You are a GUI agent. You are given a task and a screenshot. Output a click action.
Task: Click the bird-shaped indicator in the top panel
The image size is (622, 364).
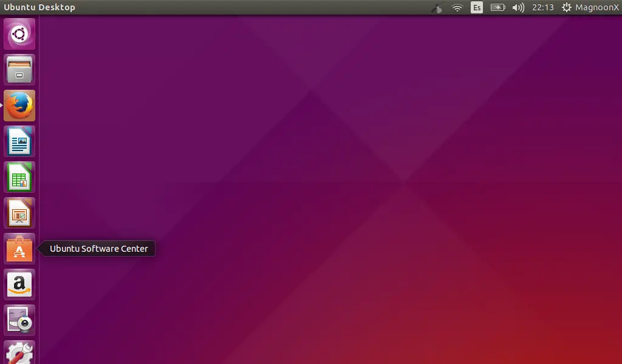(x=437, y=7)
